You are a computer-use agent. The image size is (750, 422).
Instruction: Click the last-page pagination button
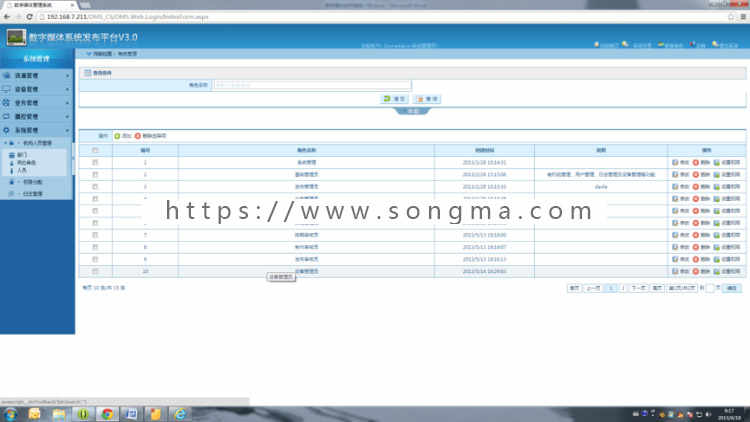pos(657,288)
